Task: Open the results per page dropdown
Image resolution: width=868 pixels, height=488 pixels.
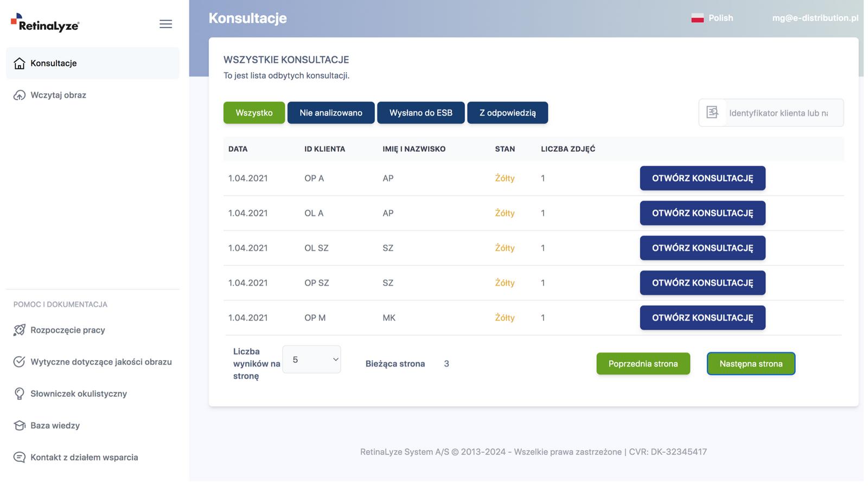Action: point(312,359)
